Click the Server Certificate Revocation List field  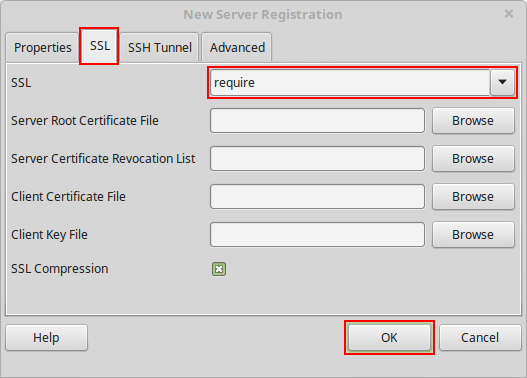coord(317,158)
